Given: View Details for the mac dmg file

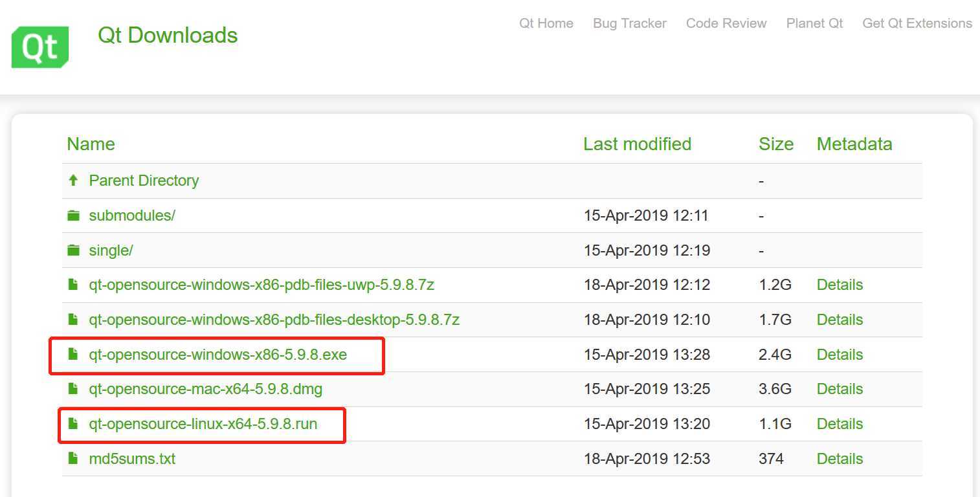Looking at the screenshot, I should coord(840,389).
